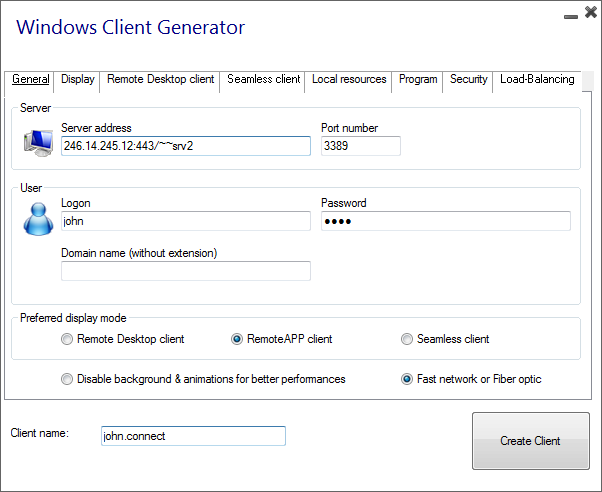Focus the Port number field
Image resolution: width=602 pixels, height=492 pixels.
pyautogui.click(x=360, y=146)
